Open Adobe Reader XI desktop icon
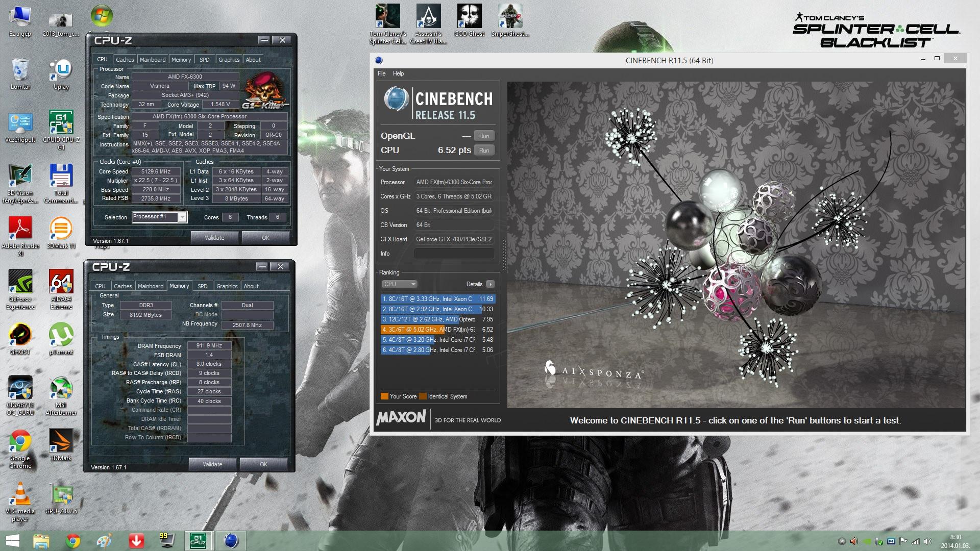This screenshot has height=551, width=980. tap(20, 236)
